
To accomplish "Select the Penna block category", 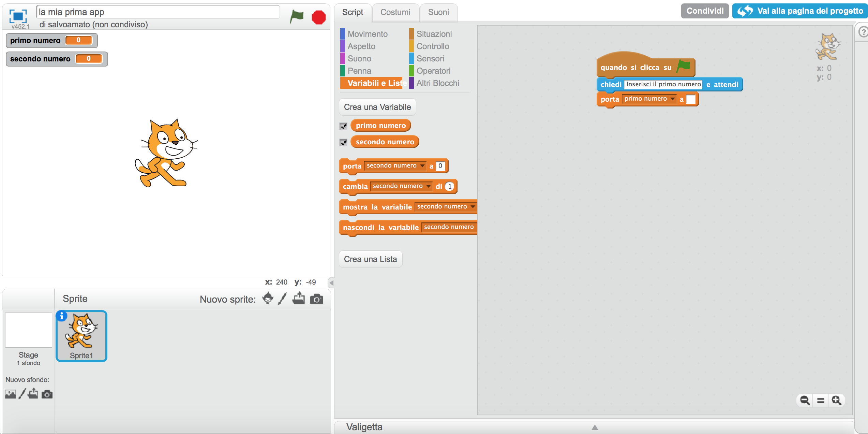I will (359, 71).
